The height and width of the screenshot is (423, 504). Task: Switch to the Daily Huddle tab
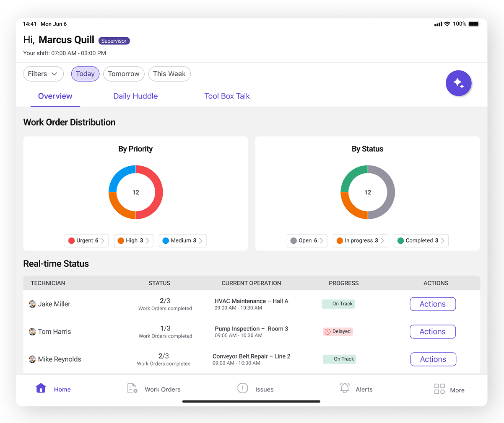point(135,96)
